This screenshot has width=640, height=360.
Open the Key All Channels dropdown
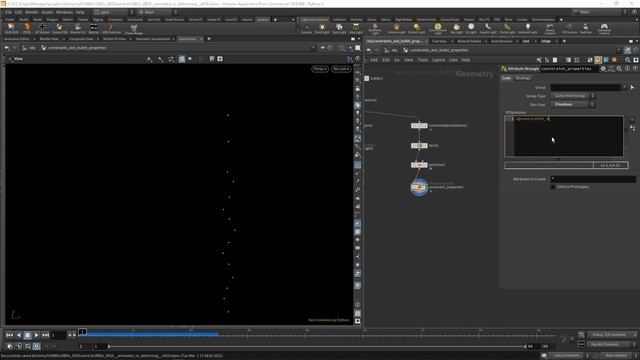(x=611, y=344)
